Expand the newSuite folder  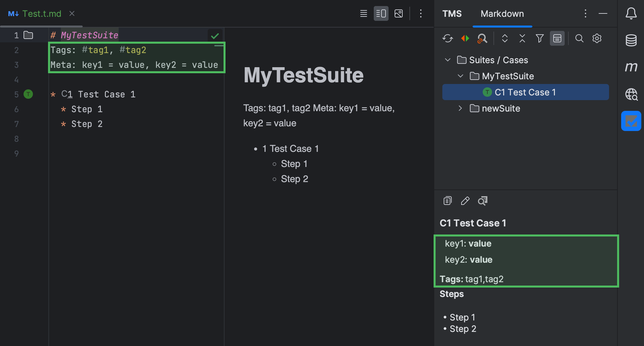tap(460, 108)
